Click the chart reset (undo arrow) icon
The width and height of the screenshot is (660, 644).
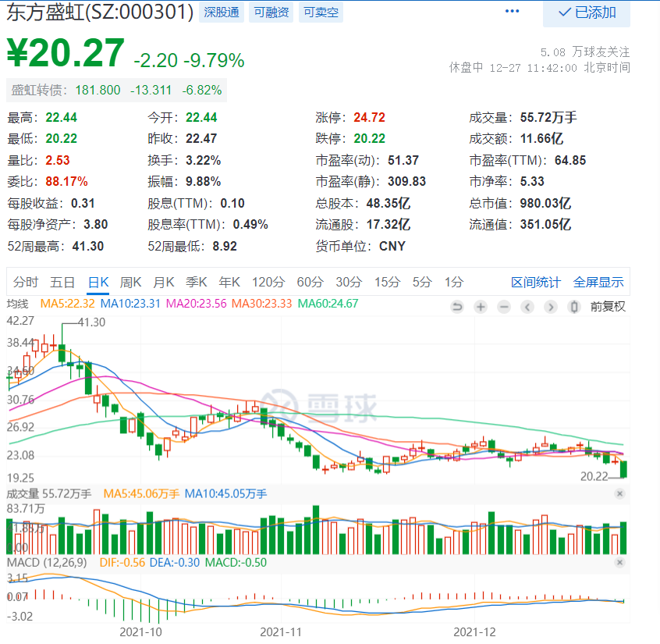pos(457,307)
